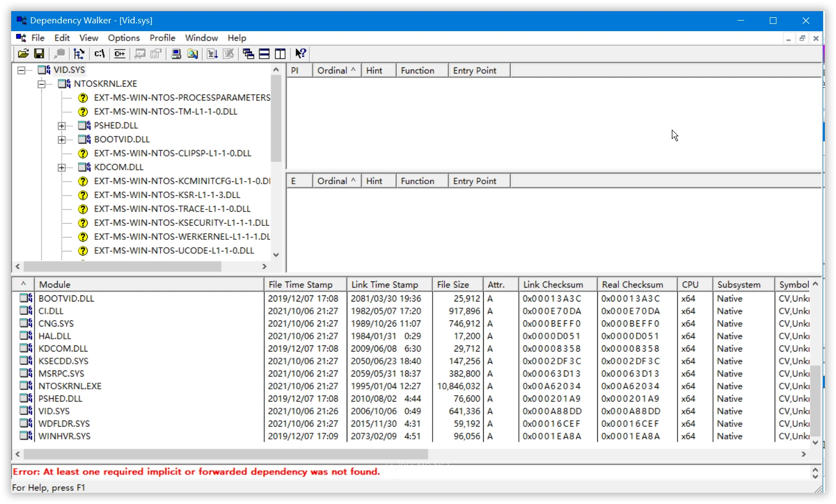Viewport: 836px width, 504px height.
Task: Activate context-sensitive Help arrow icon
Action: tap(301, 53)
